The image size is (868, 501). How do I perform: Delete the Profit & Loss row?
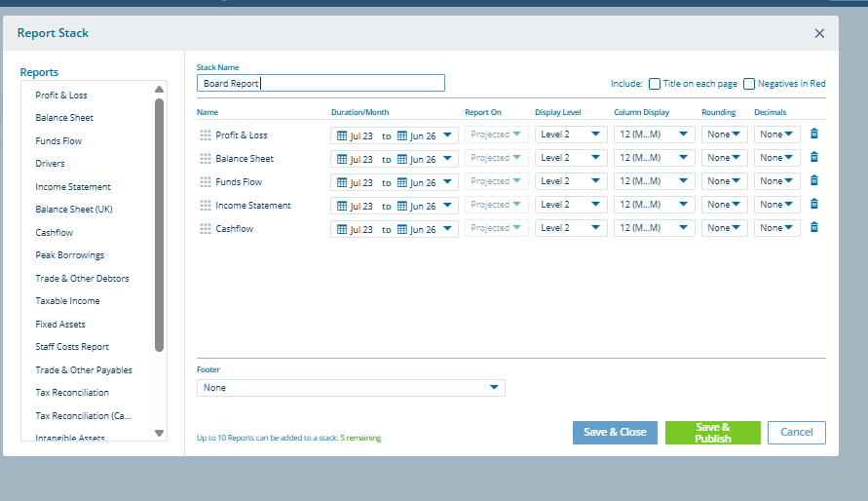(814, 134)
